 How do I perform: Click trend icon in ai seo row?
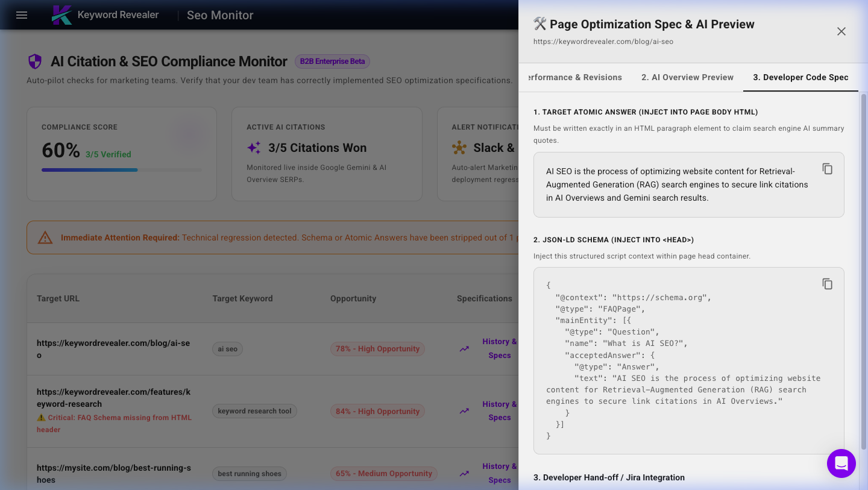[464, 348]
